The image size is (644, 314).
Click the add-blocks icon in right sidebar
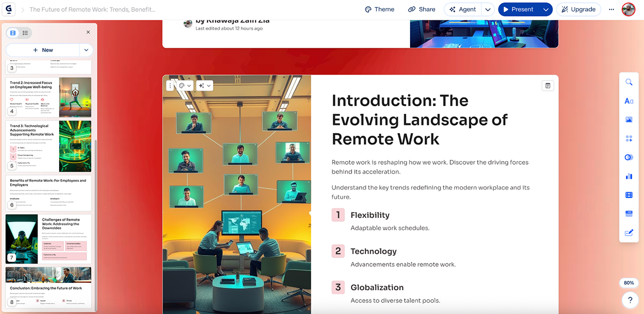point(628,138)
